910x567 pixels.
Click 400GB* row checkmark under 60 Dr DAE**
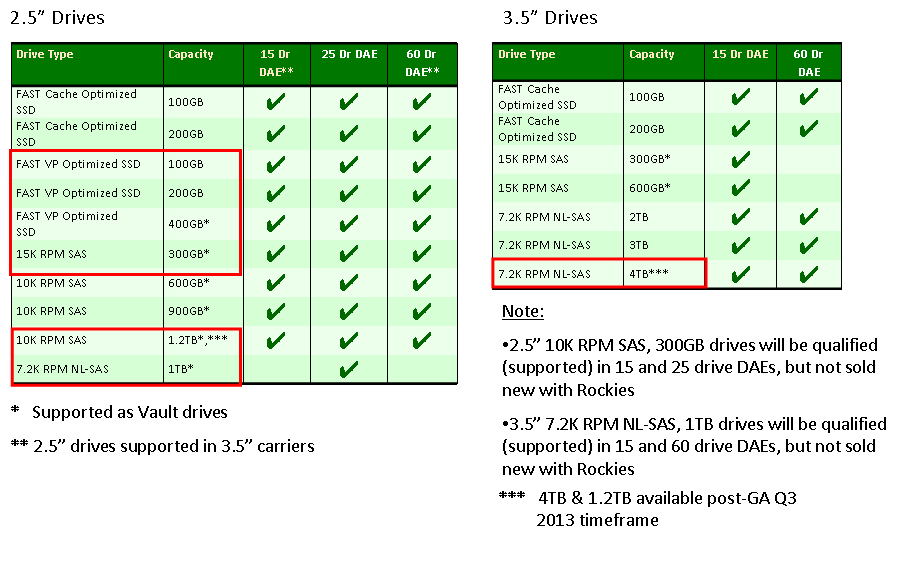(x=422, y=223)
